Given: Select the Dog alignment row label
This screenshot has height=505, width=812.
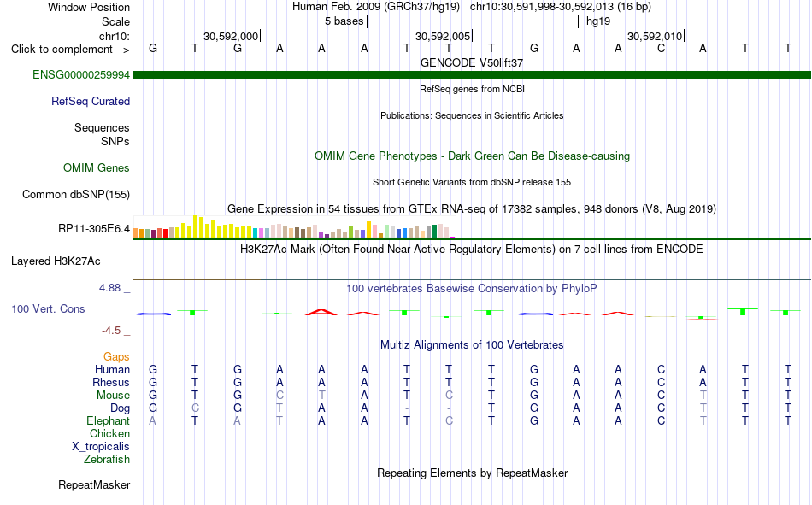Looking at the screenshot, I should (120, 408).
